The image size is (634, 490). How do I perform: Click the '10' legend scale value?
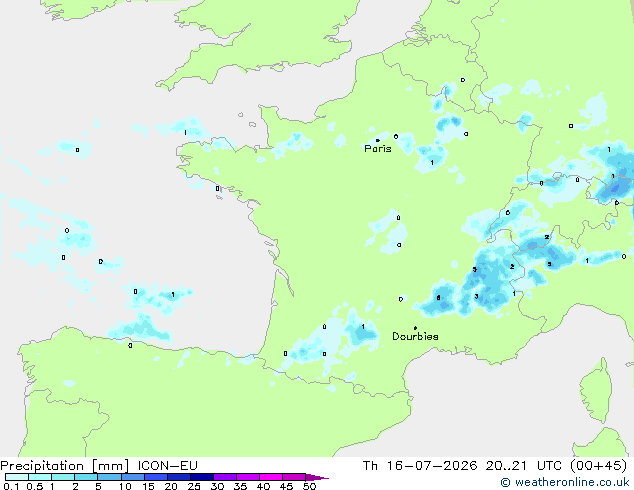(125, 486)
